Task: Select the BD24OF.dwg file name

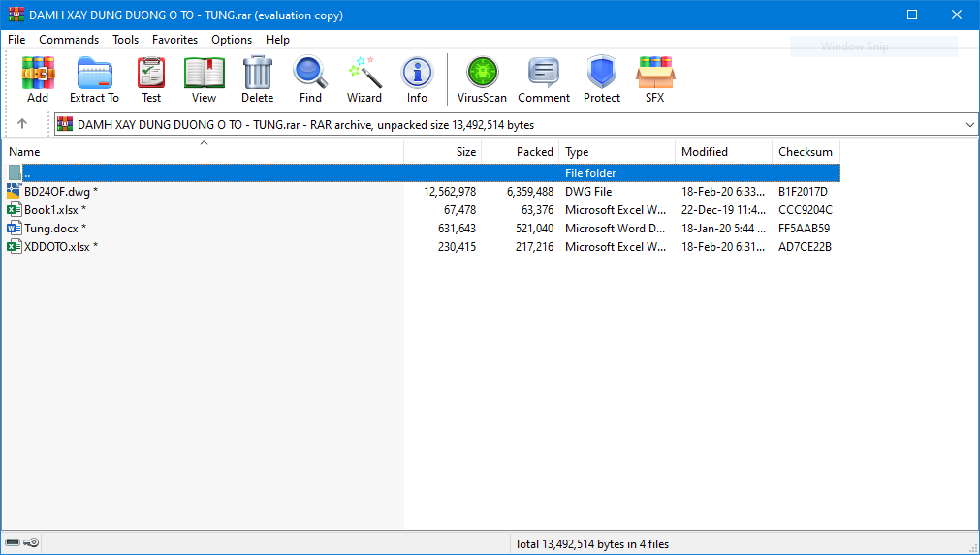Action: coord(61,192)
